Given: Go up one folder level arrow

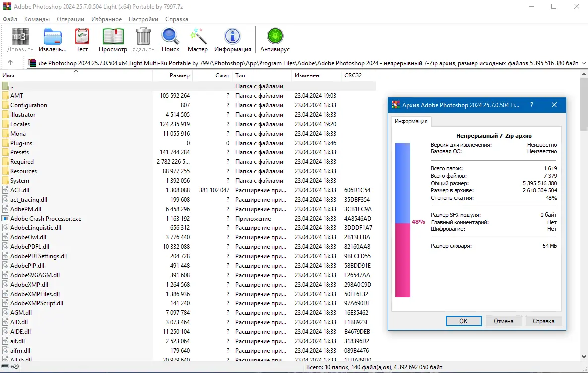Looking at the screenshot, I should 10,63.
